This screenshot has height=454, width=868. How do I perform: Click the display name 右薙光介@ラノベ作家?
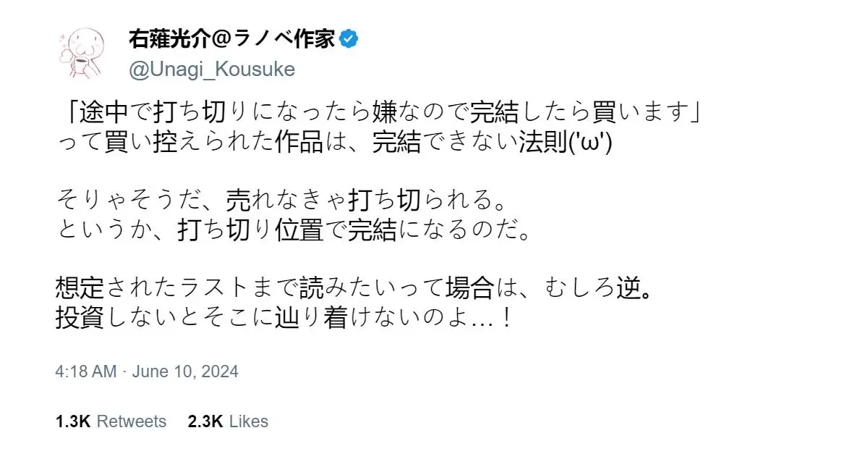coord(231,39)
